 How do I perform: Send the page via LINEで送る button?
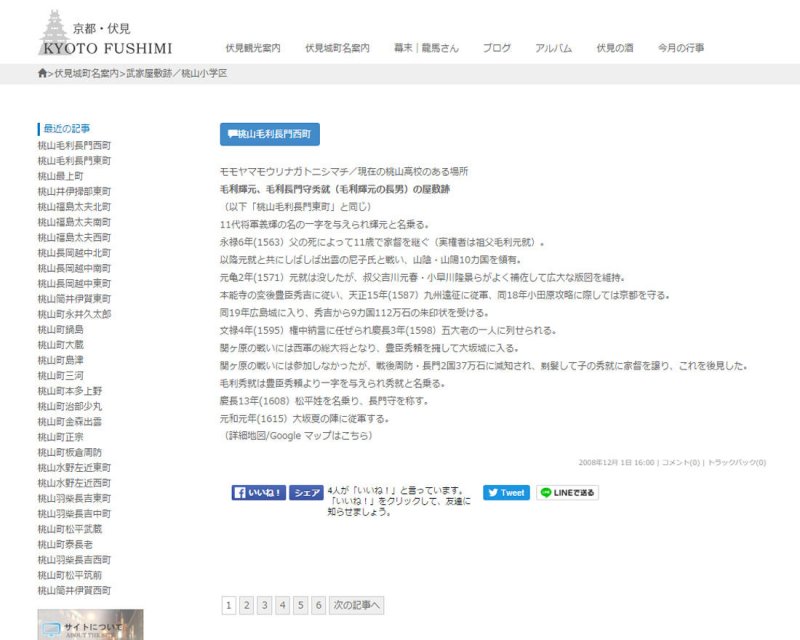click(567, 493)
